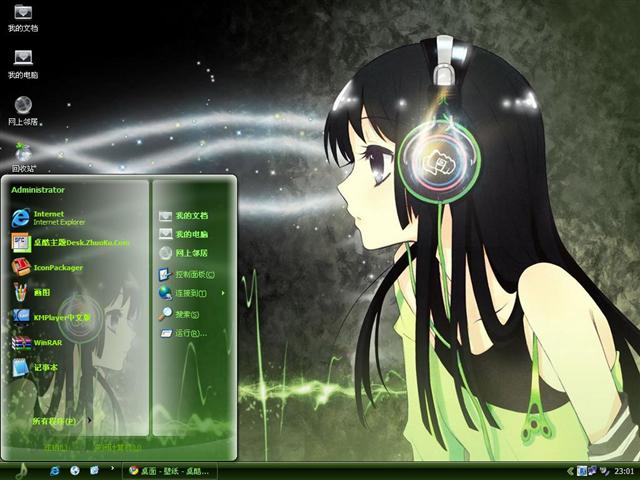
Task: Click the 注销 log off button
Action: (x=57, y=447)
